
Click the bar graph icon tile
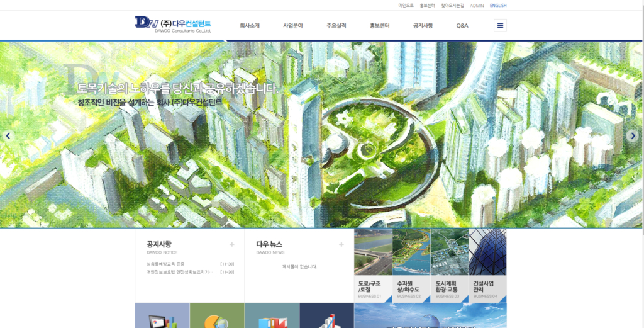click(x=326, y=317)
